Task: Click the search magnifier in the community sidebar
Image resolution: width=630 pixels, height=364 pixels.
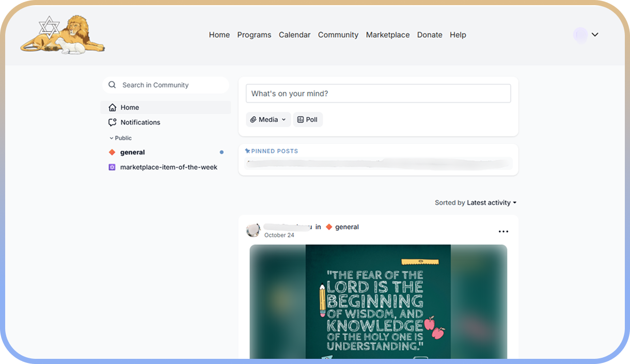Action: pos(112,84)
